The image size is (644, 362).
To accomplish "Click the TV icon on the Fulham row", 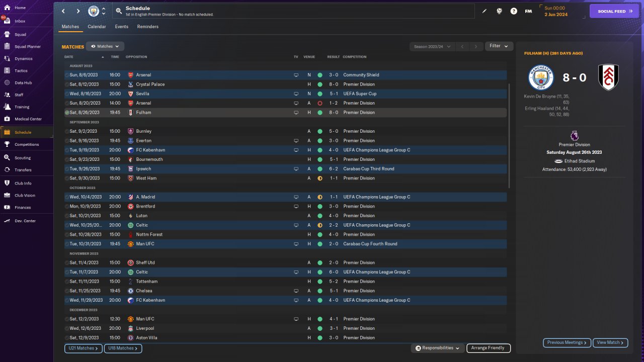I will [x=296, y=113].
